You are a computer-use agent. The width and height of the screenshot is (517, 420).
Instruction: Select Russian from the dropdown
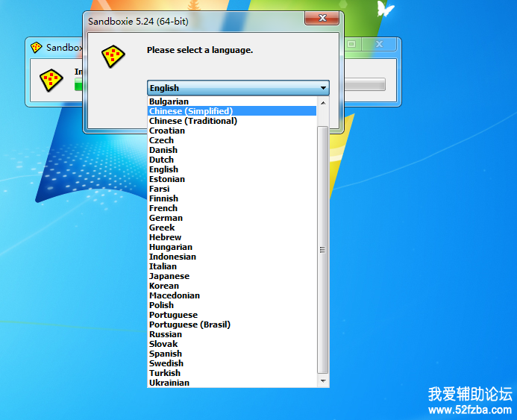232,334
